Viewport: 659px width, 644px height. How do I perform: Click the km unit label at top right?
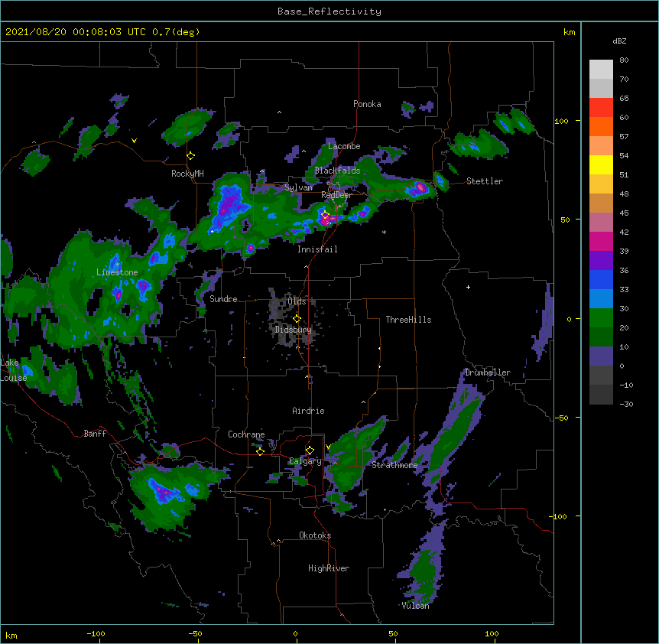point(569,32)
